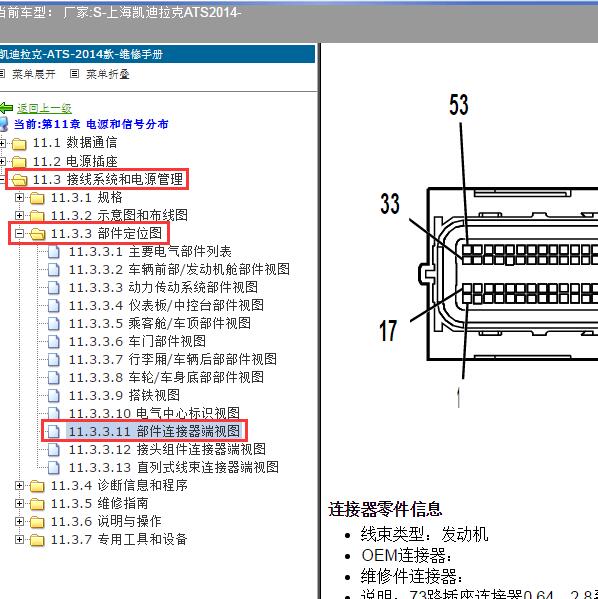Click folder icon of 11.3.1 规格
The image size is (598, 599).
tap(37, 198)
